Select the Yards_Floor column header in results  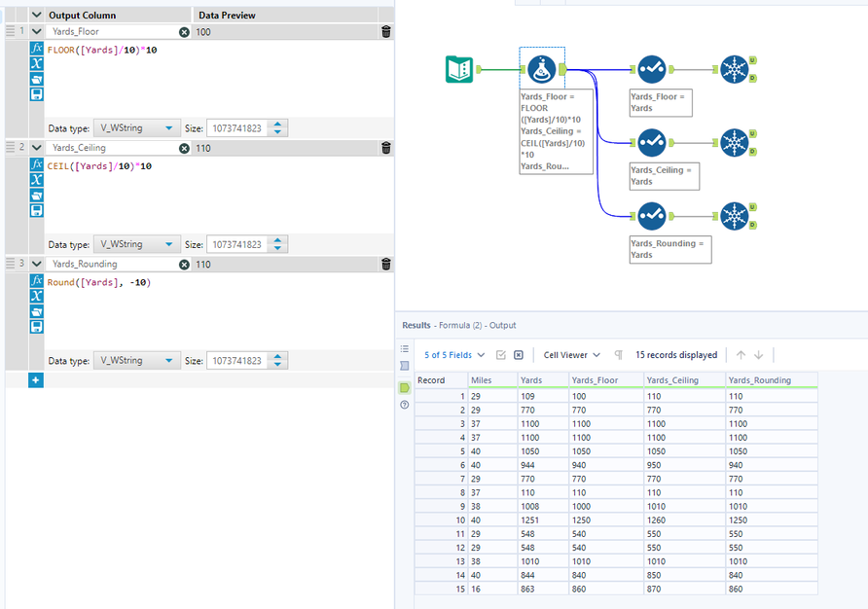tap(606, 380)
